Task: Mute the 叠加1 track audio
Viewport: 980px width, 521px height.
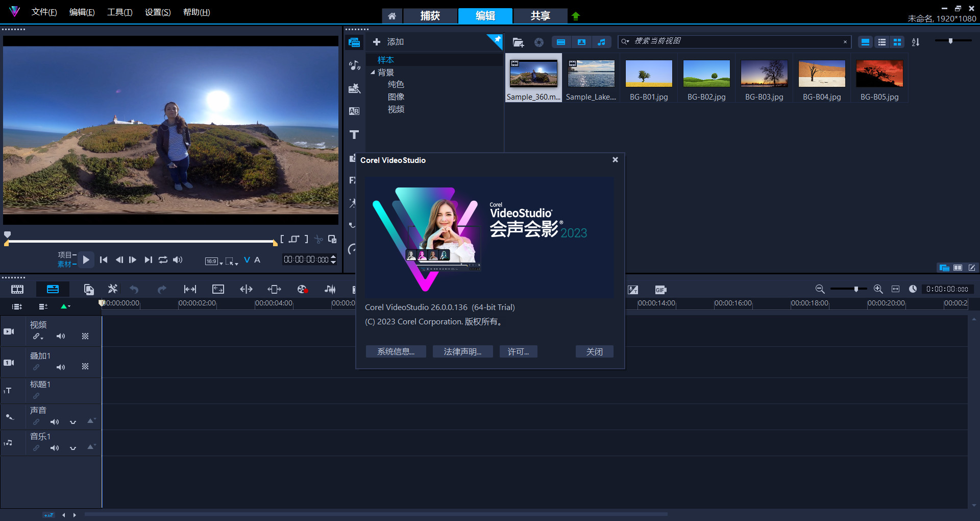Action: (x=61, y=367)
